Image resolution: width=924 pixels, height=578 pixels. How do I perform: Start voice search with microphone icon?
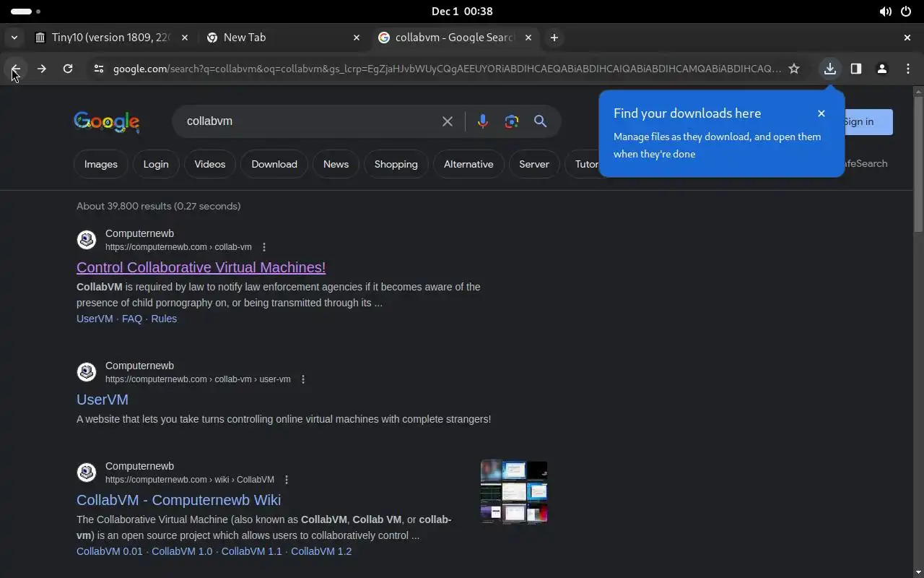(x=483, y=121)
